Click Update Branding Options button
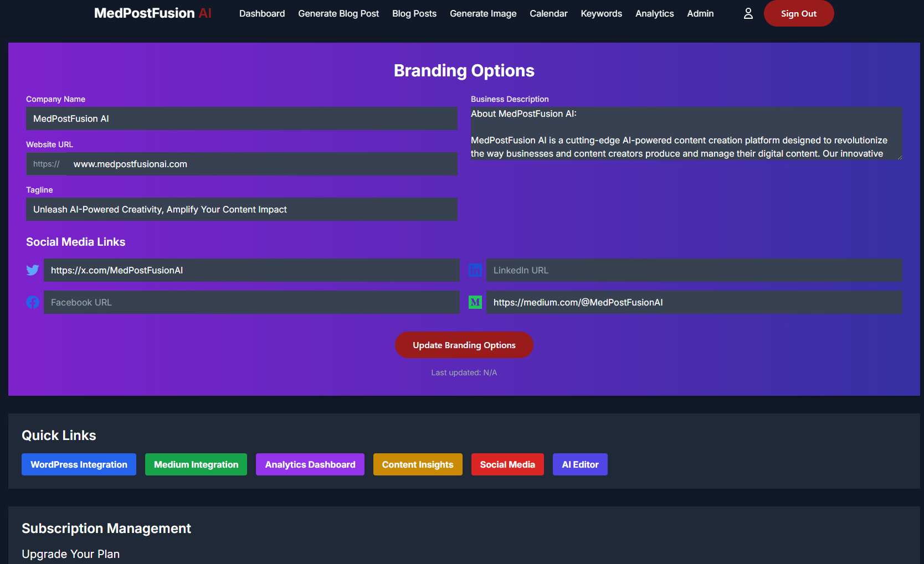This screenshot has width=924, height=564. (x=464, y=345)
